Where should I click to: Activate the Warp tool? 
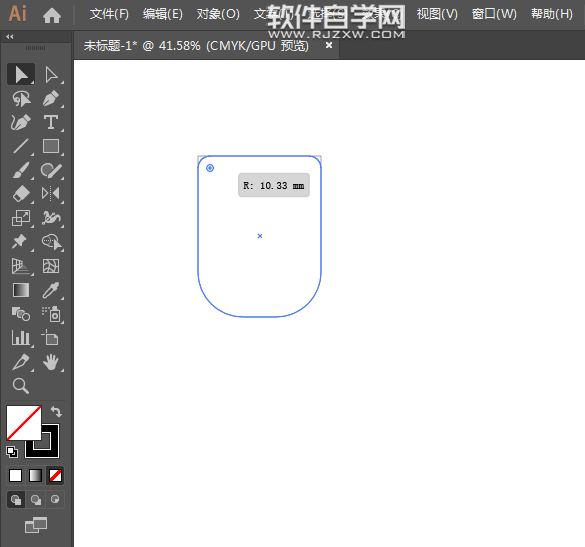pos(51,218)
